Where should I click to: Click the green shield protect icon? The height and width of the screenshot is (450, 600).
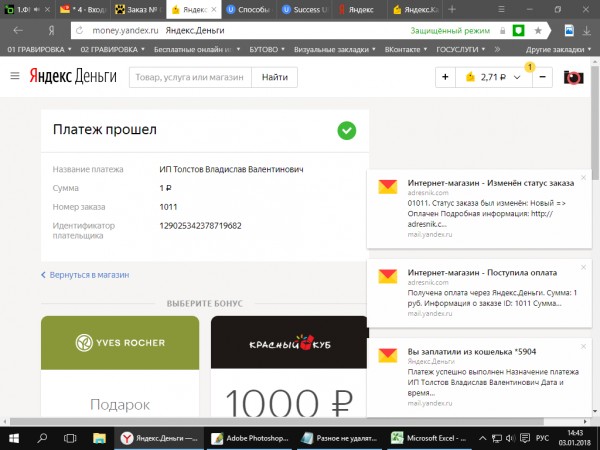point(518,31)
